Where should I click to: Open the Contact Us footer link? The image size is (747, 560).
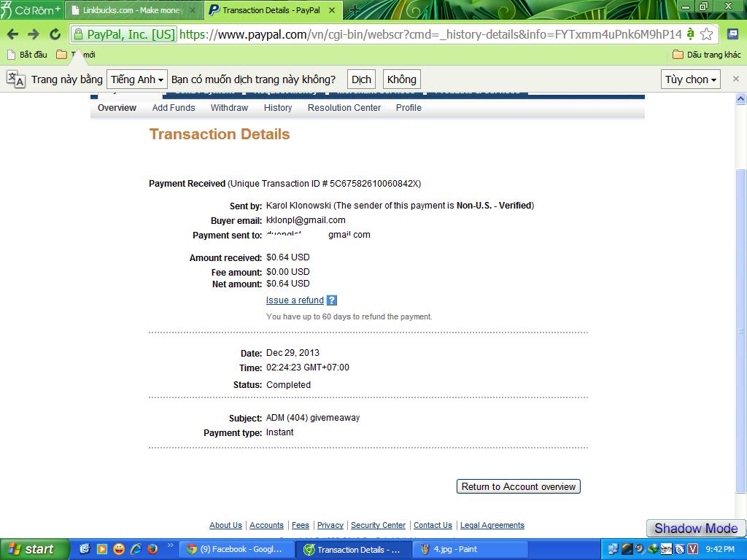(x=433, y=525)
